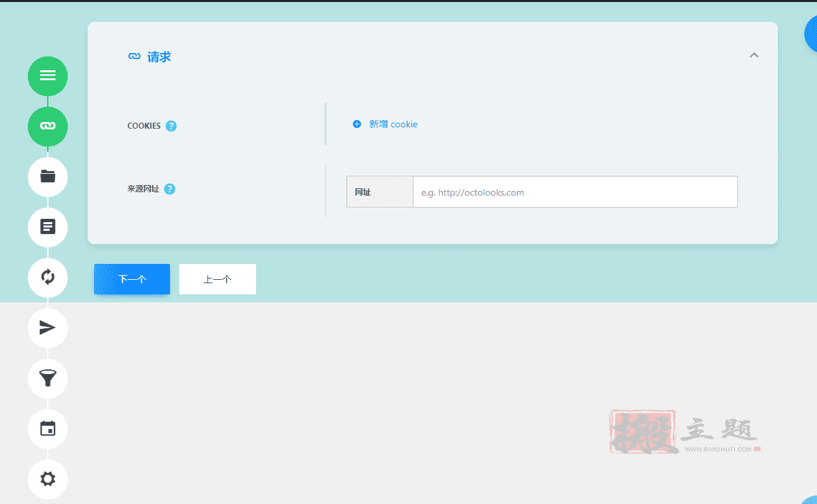The height and width of the screenshot is (504, 817).
Task: Open the funnel filter step
Action: coord(48,378)
